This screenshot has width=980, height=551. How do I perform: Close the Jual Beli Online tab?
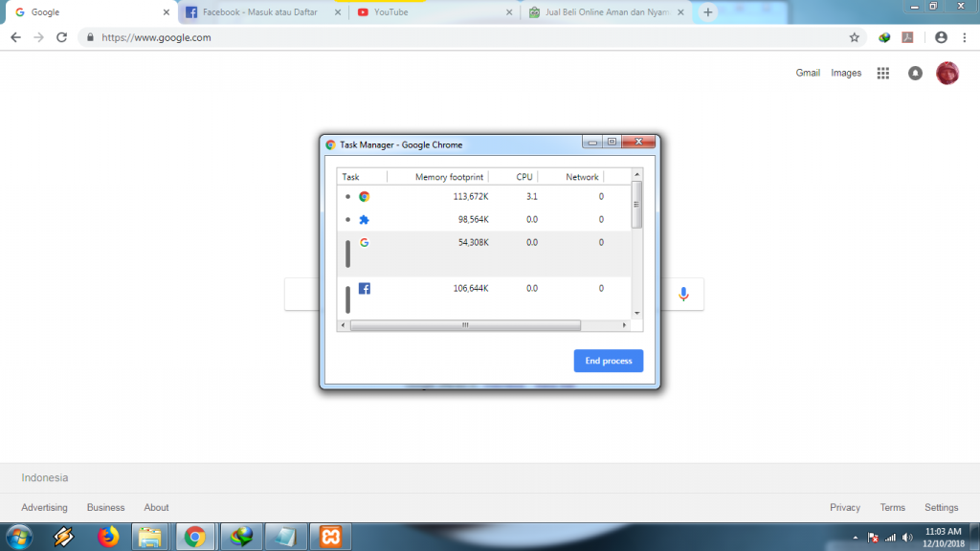680,11
